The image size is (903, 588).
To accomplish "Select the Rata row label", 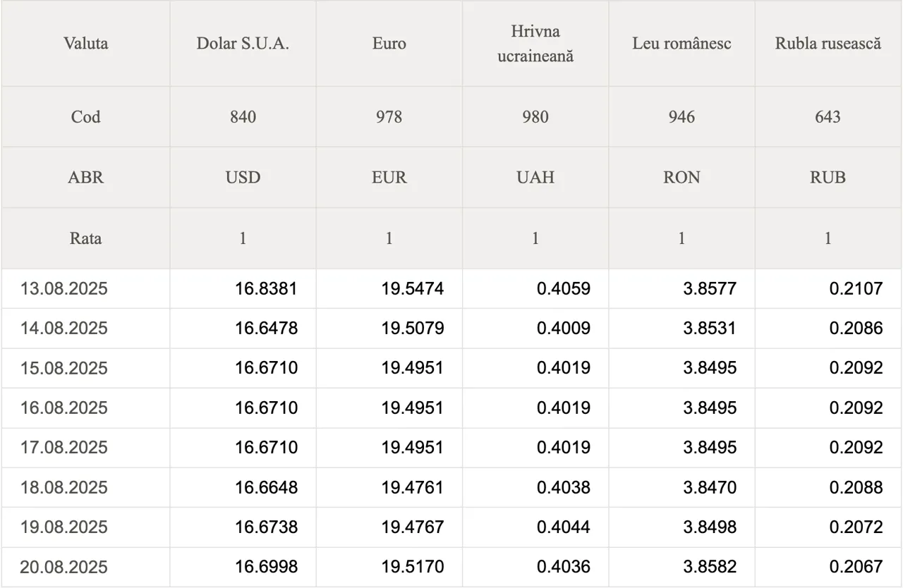I will [86, 238].
